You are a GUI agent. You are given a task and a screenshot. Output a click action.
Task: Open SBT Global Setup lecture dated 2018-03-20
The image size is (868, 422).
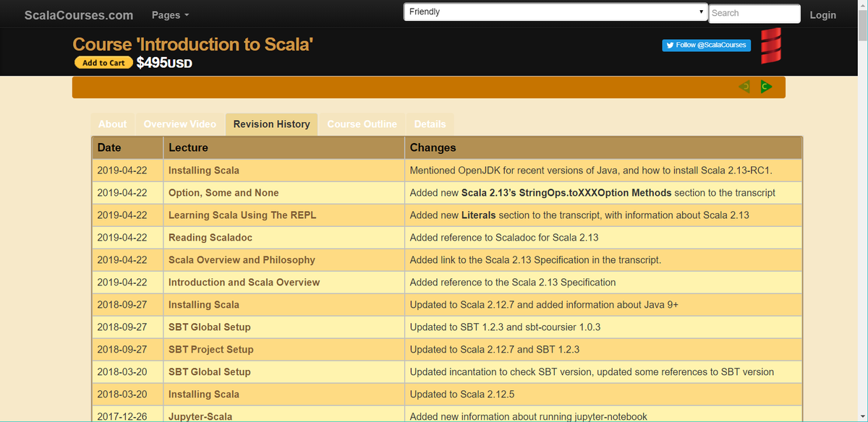pos(210,372)
